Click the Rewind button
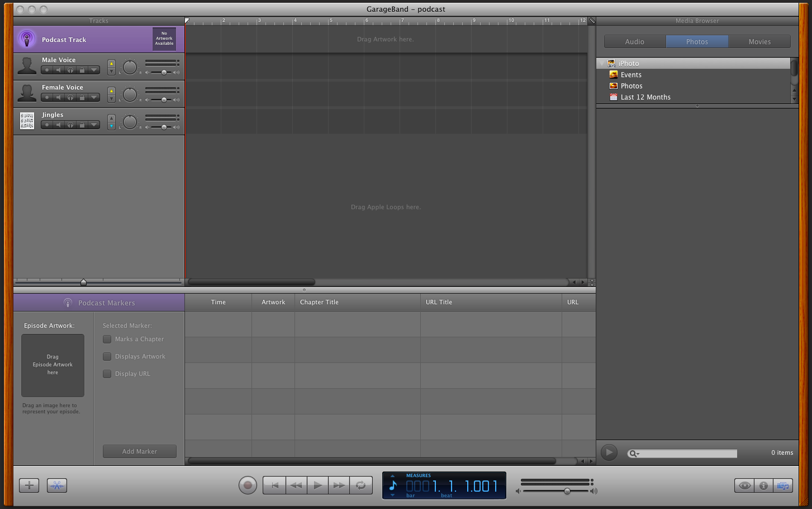812x509 pixels. point(296,485)
